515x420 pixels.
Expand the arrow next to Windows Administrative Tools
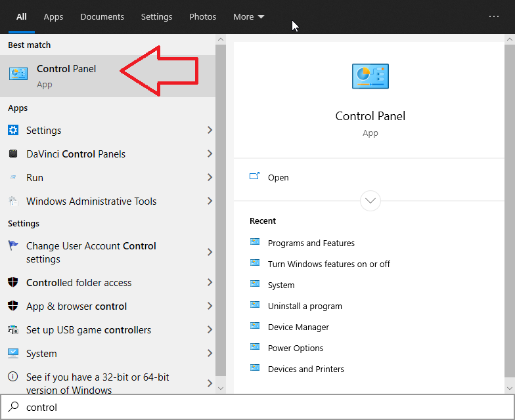click(x=210, y=201)
